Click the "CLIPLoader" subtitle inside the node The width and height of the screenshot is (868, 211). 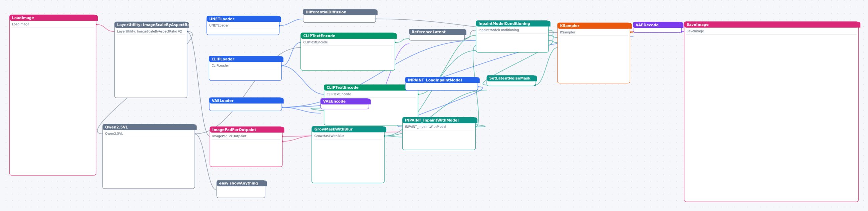tap(220, 65)
